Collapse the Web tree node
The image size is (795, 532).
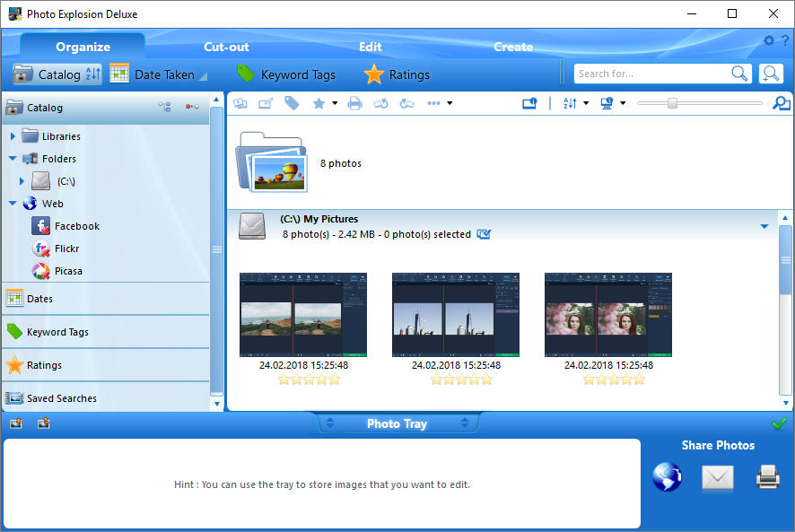click(13, 204)
